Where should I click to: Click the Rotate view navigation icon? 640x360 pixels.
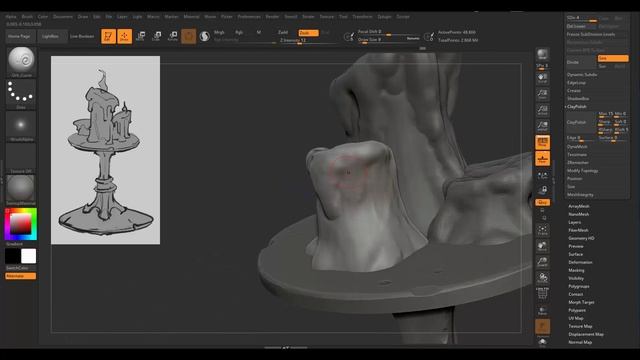pos(542,278)
